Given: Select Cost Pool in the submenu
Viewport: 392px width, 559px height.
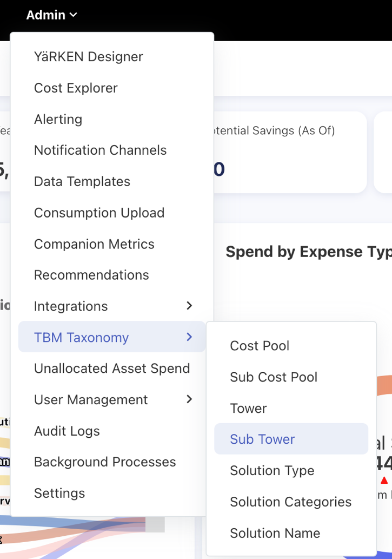Looking at the screenshot, I should tap(260, 346).
